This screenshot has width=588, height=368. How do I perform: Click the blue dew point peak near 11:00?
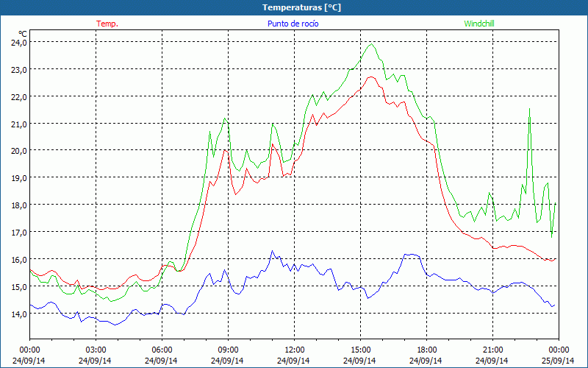pos(272,251)
